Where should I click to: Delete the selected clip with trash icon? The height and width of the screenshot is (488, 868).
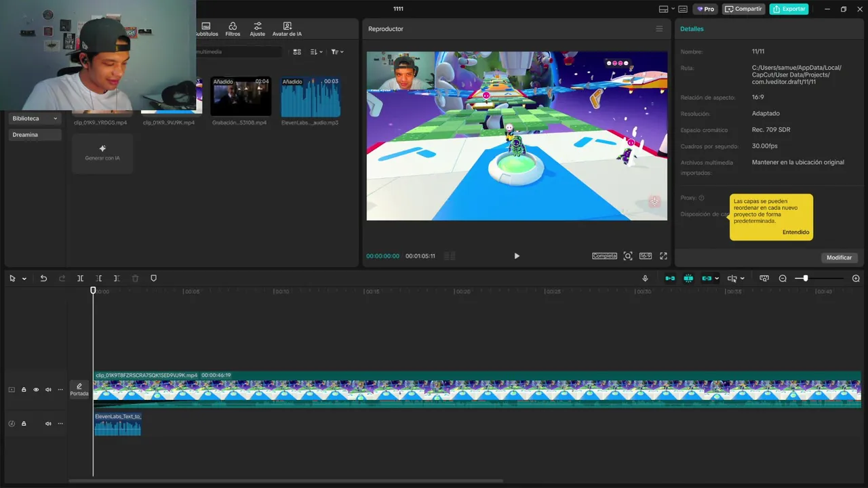point(135,279)
